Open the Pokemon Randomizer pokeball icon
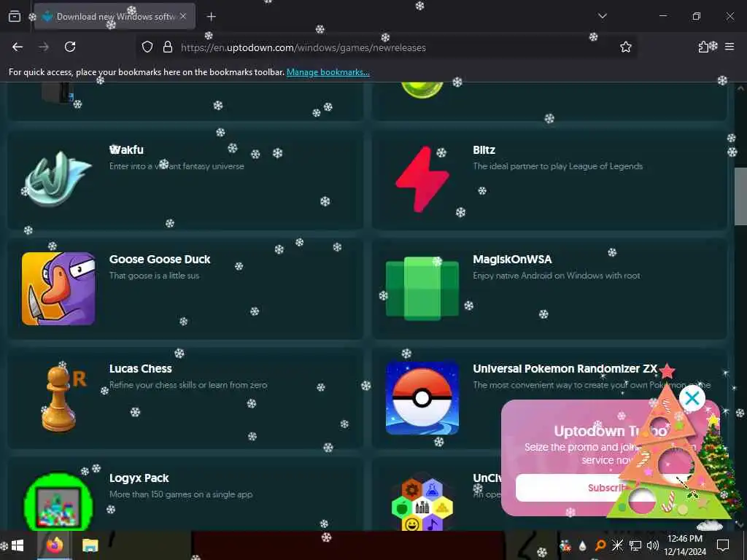The height and width of the screenshot is (560, 747). [x=422, y=398]
